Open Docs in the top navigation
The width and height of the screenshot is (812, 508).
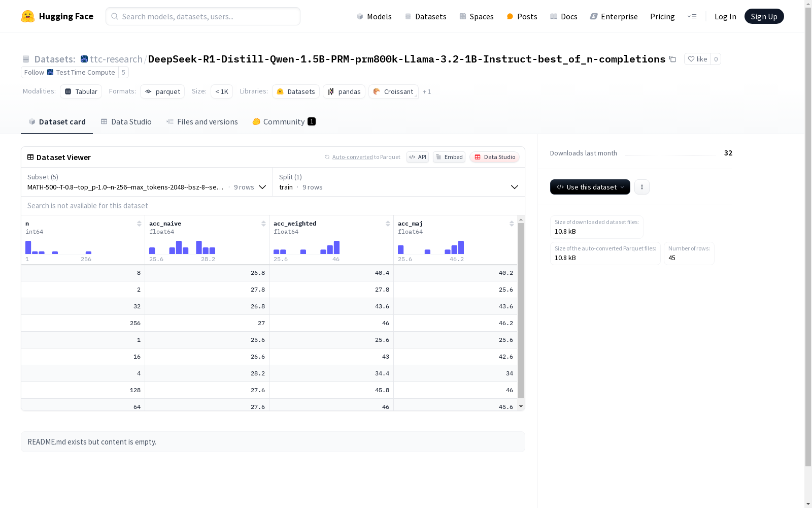[564, 16]
